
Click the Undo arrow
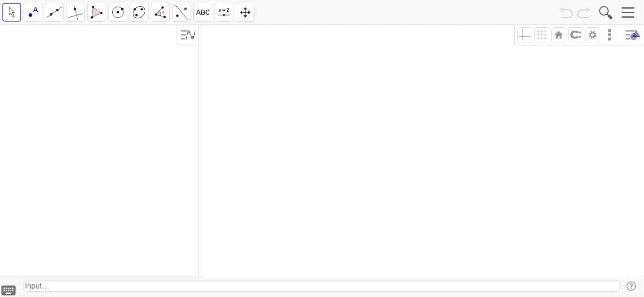[566, 13]
